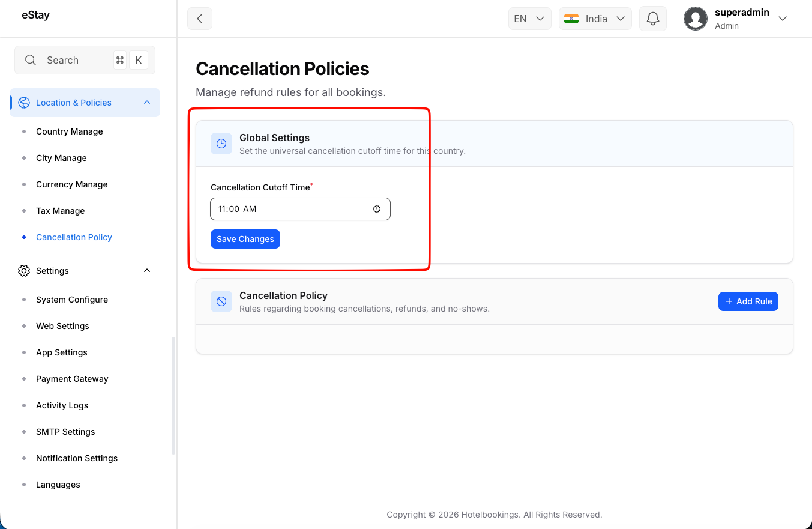This screenshot has width=812, height=529.
Task: Click the sidebar vertical scrollbar
Action: pyautogui.click(x=173, y=395)
